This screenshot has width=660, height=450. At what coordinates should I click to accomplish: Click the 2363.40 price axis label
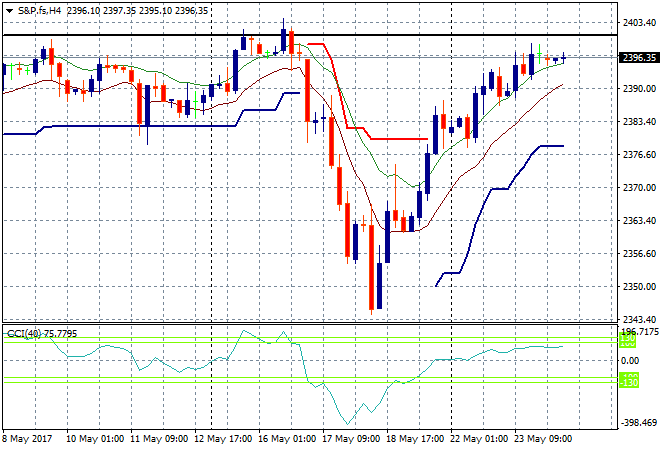pyautogui.click(x=639, y=221)
